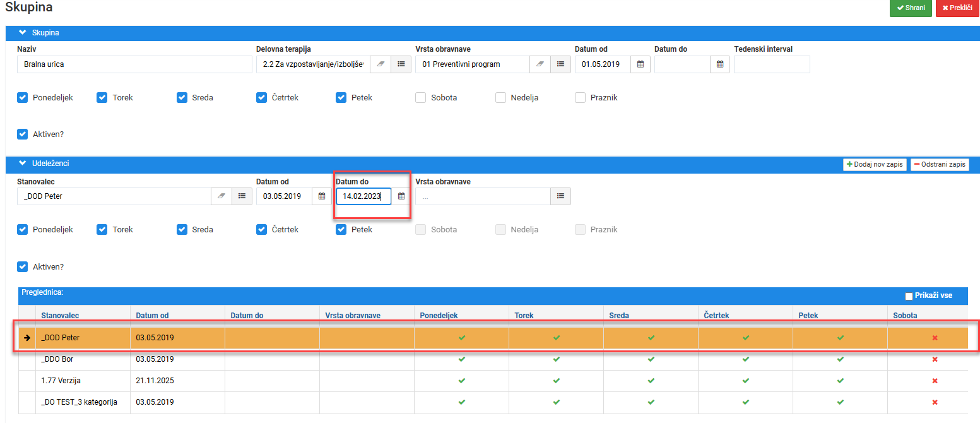Select _DO TEST_3 kategorija row
The height and width of the screenshot is (423, 980).
point(493,402)
